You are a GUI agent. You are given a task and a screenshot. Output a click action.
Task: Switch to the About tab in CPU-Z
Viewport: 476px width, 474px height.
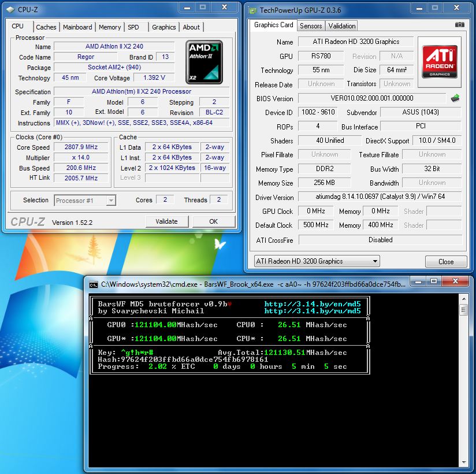point(191,27)
